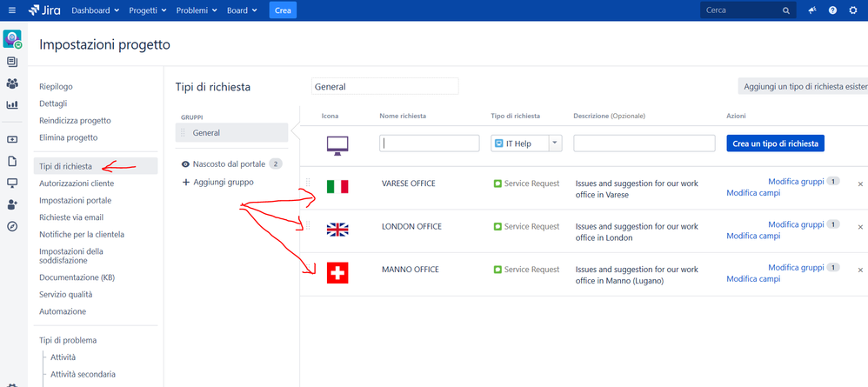Click the Jira logo
Screen dimensions: 868x387
click(x=44, y=10)
